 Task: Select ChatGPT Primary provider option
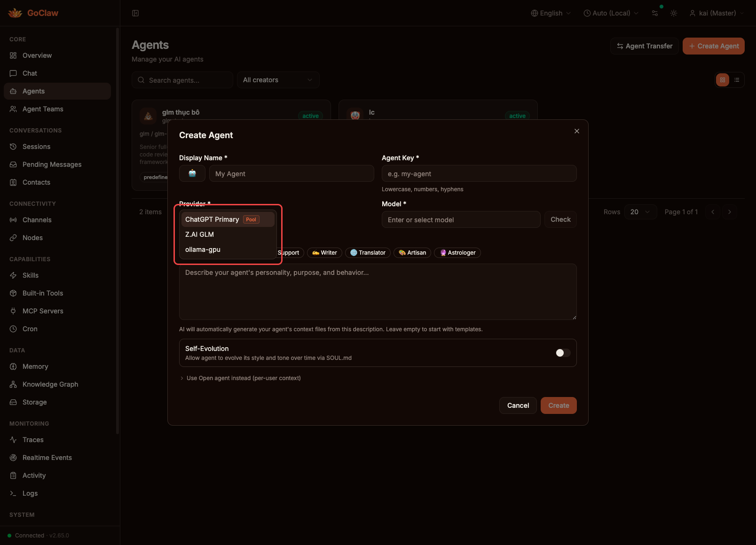pos(228,219)
